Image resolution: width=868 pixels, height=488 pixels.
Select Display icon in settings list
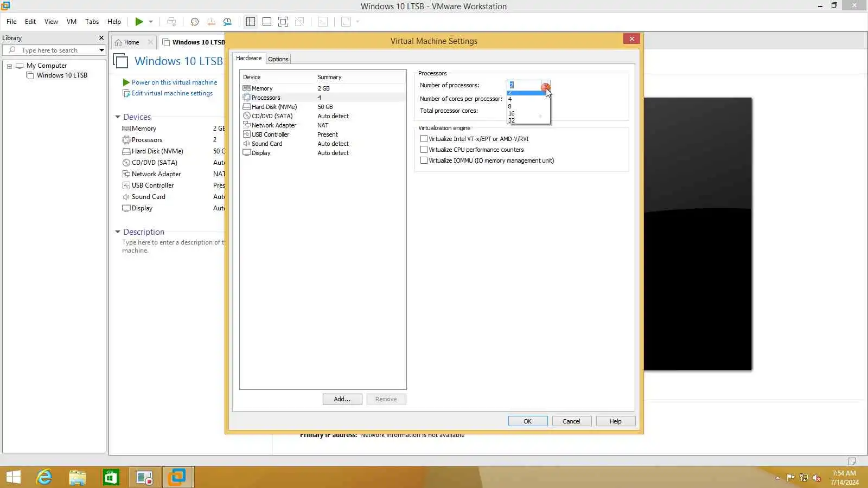[x=247, y=153]
